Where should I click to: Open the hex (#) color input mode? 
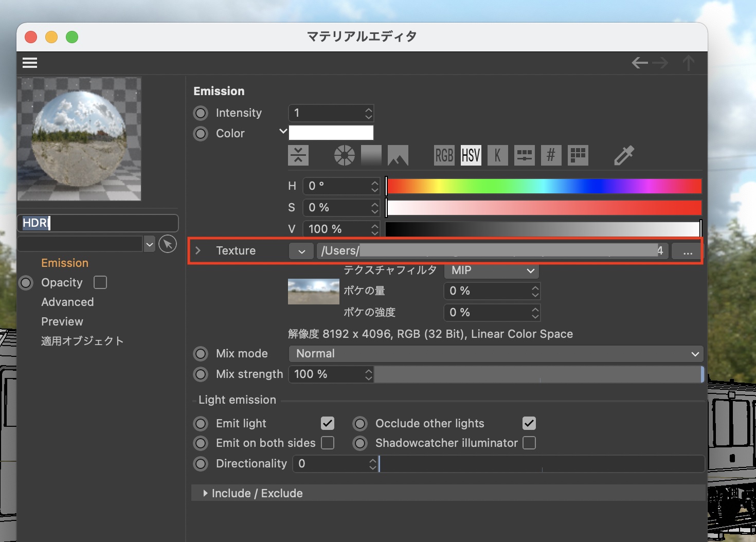click(x=551, y=155)
